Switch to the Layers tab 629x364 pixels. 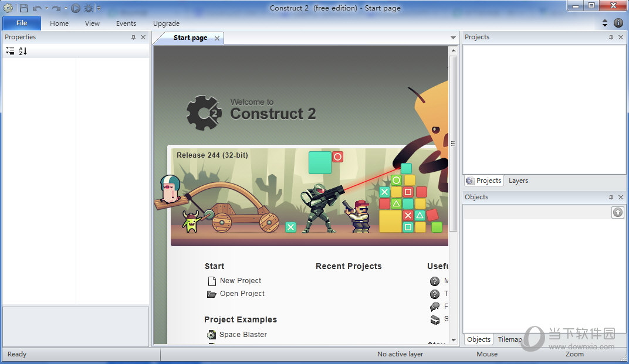[x=518, y=181]
